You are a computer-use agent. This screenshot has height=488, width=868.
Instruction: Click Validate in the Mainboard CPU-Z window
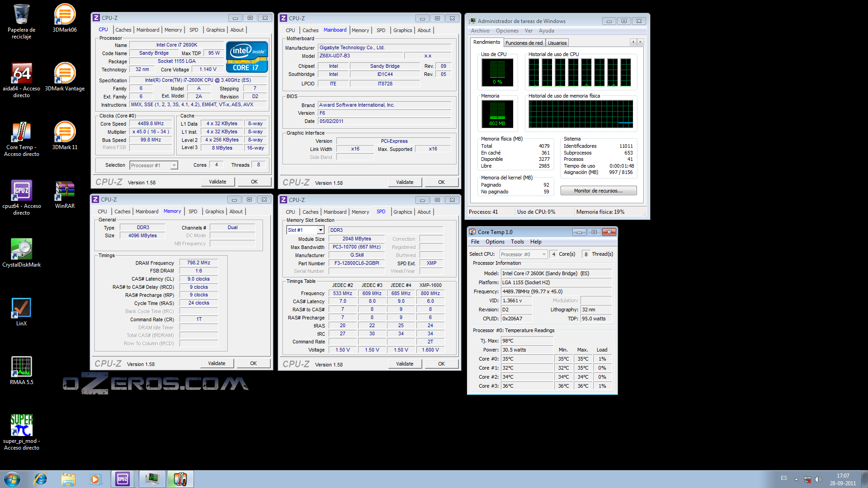405,182
